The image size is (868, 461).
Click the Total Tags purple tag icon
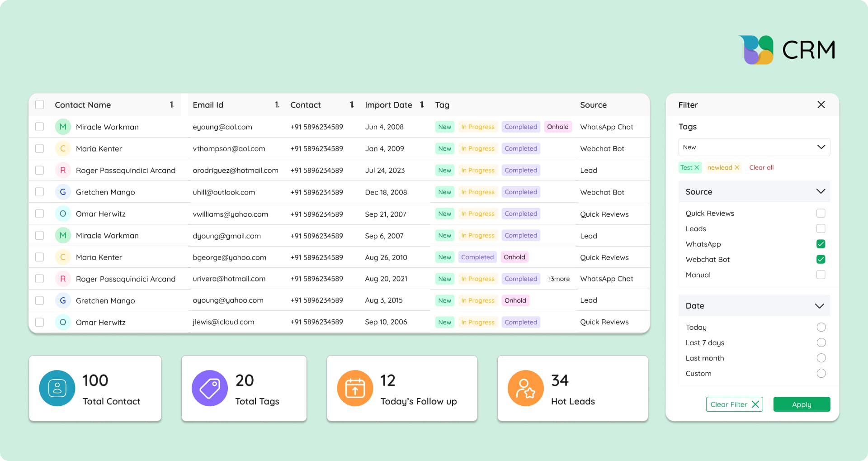[209, 388]
